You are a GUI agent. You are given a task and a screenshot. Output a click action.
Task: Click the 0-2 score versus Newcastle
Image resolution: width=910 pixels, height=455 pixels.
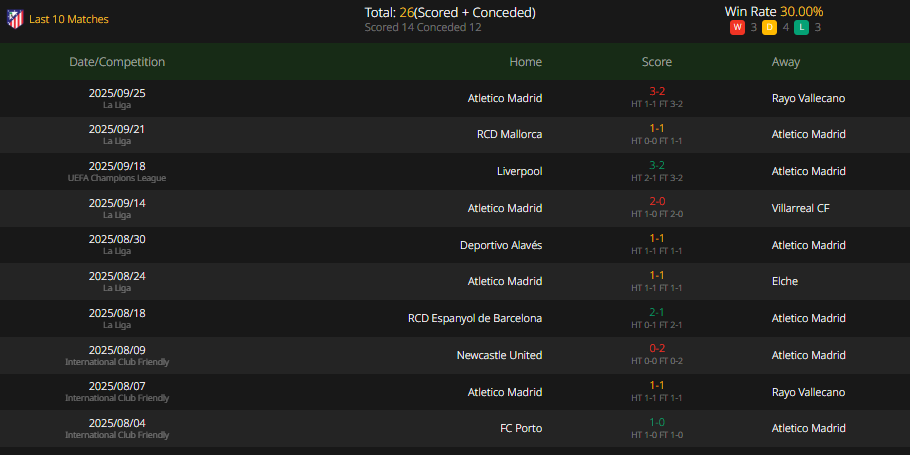tap(657, 348)
